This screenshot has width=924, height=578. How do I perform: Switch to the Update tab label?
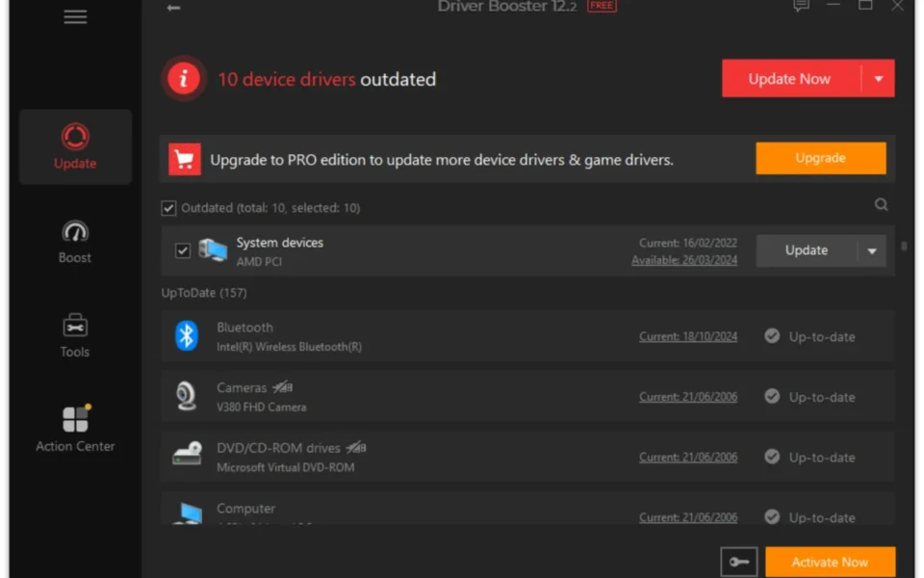pyautogui.click(x=75, y=164)
